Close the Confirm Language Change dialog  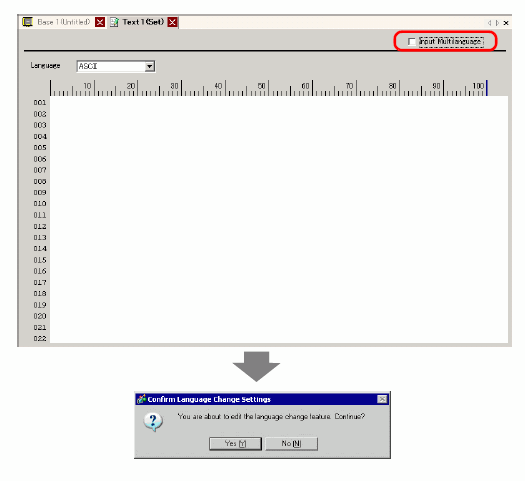(382, 399)
